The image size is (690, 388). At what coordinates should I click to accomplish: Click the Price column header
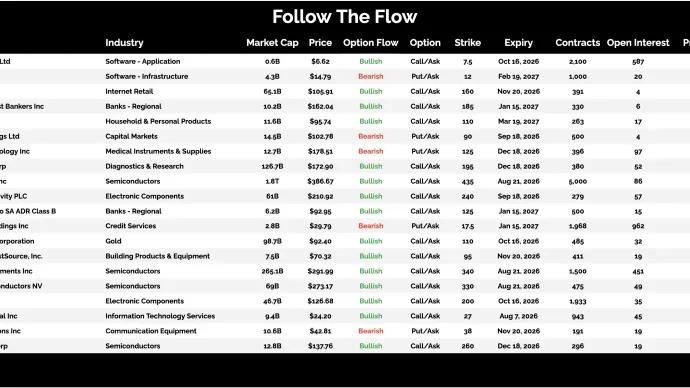point(320,43)
